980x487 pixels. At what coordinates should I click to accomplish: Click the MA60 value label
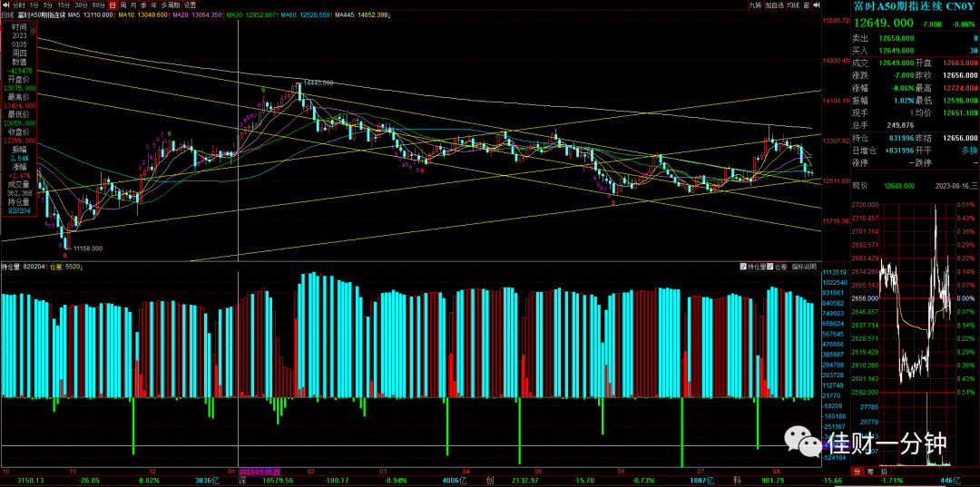(x=307, y=15)
